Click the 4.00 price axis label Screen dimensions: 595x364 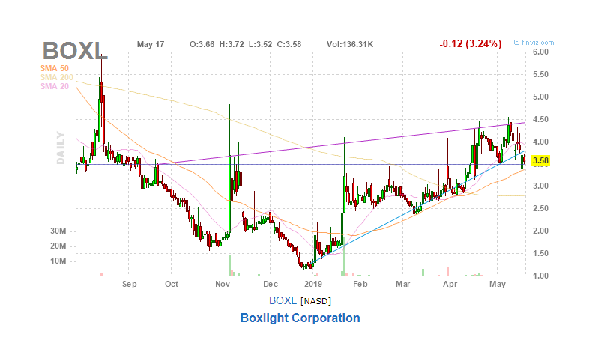540,142
